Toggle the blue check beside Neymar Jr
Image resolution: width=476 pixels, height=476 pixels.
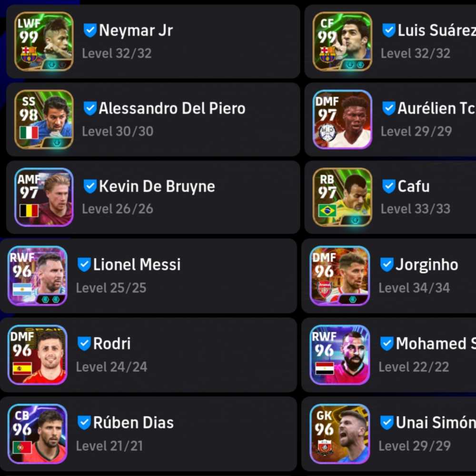[x=90, y=30]
